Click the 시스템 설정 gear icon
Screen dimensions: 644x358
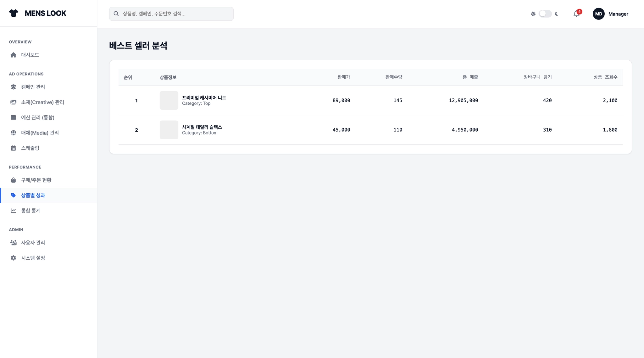pyautogui.click(x=13, y=258)
